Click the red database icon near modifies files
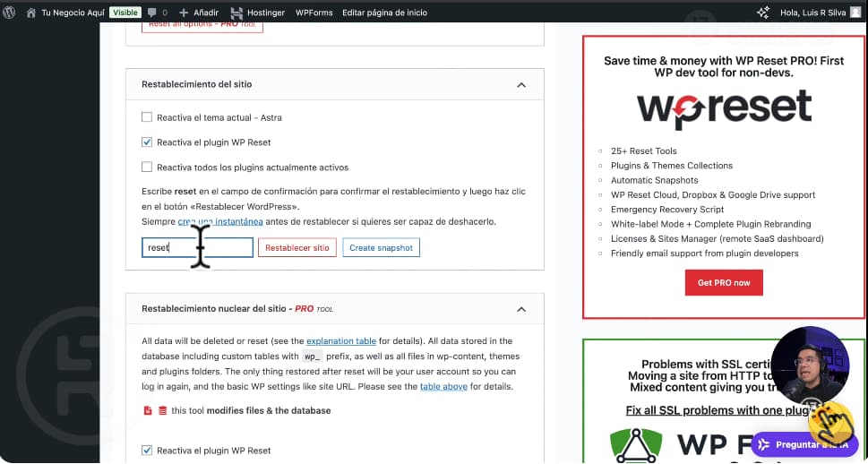Viewport: 868px width, 464px height. pos(163,410)
